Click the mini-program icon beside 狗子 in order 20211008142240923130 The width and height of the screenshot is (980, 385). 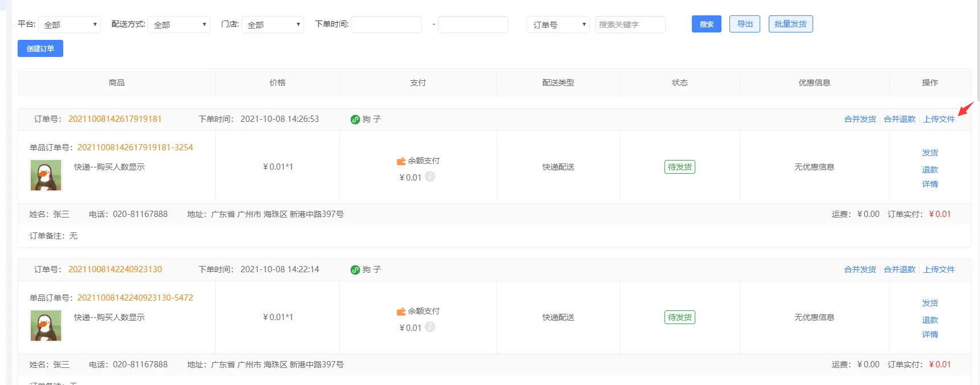click(355, 270)
